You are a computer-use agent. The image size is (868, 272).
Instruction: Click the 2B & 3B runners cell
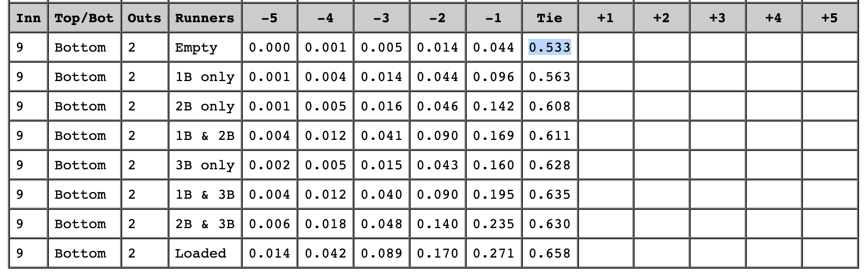(x=204, y=224)
